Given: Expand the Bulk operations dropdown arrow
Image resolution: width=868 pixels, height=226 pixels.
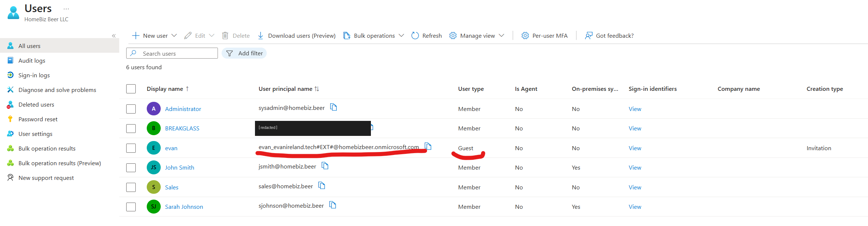Looking at the screenshot, I should coord(401,36).
